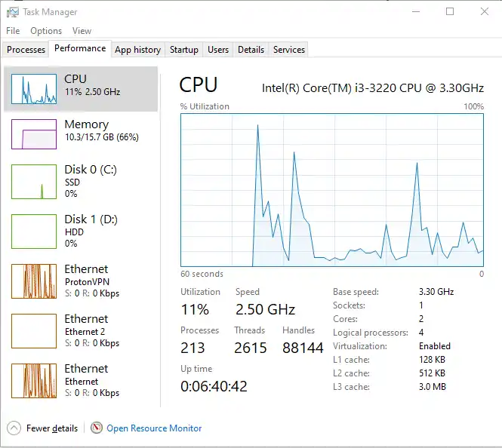Viewport: 502px width, 448px height.
Task: Select the Disk 1 (D:) mini graph
Action: (34, 232)
